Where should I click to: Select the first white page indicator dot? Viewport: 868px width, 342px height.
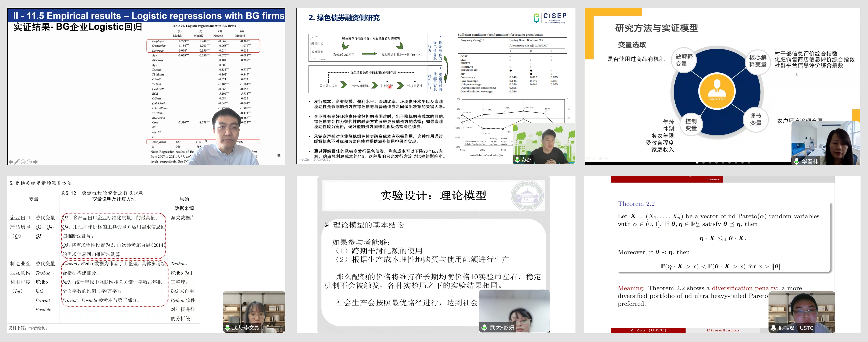click(x=697, y=162)
